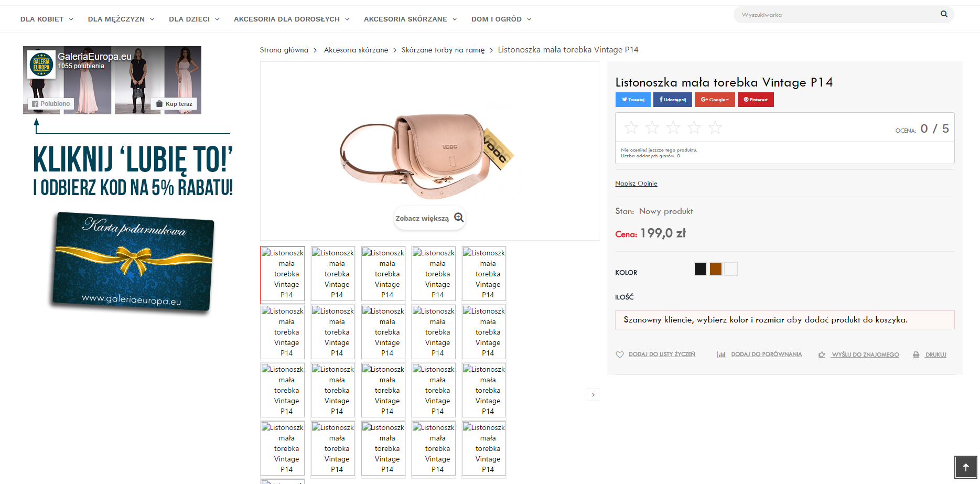Image resolution: width=980 pixels, height=484 pixels.
Task: Click the Drukuj link
Action: [935, 354]
